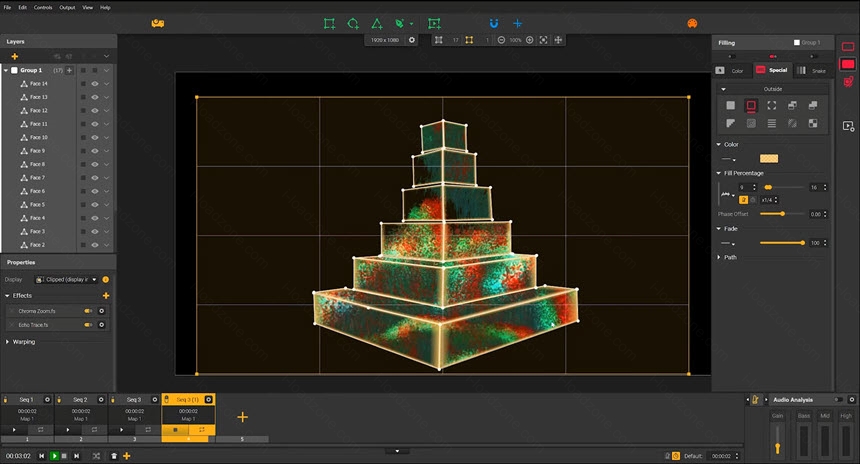The image size is (860, 464).
Task: Open the red shapes effects sidebar icon
Action: click(x=848, y=82)
